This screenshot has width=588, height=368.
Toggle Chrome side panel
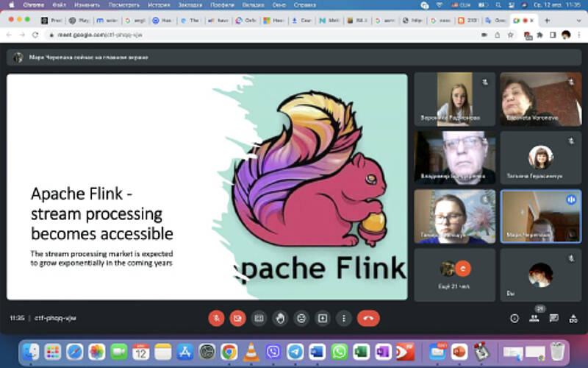tap(553, 35)
